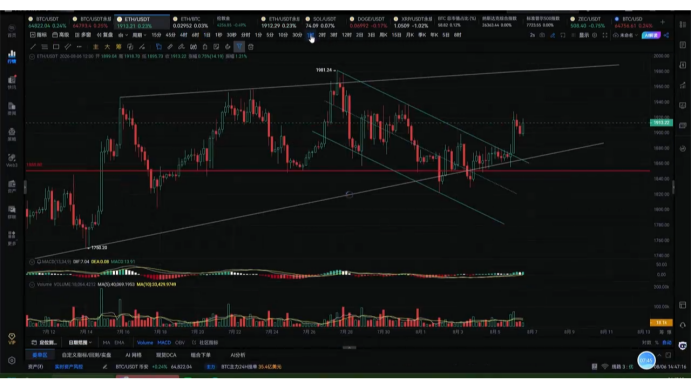
Task: Add a new symbol tab with plus icon
Action: [x=662, y=22]
